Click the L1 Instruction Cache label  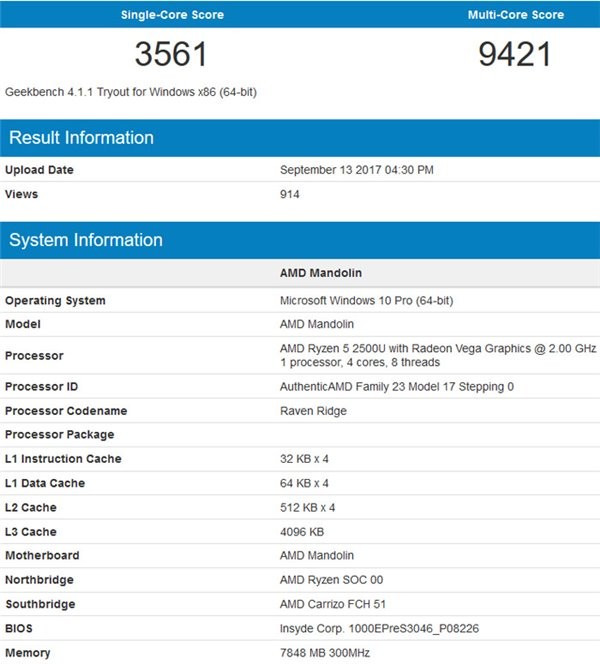click(x=63, y=459)
